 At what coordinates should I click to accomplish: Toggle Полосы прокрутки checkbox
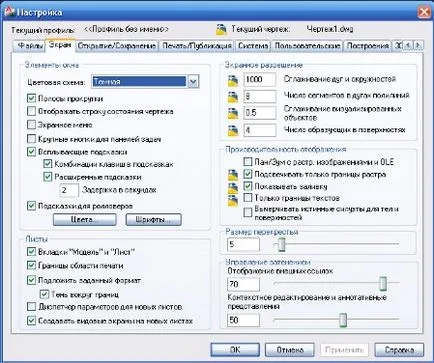(31, 98)
